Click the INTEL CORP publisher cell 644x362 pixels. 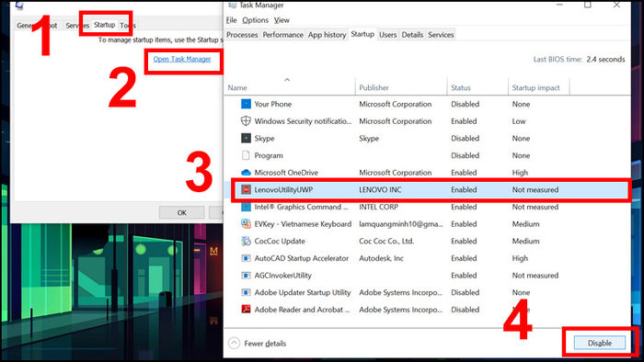[378, 207]
